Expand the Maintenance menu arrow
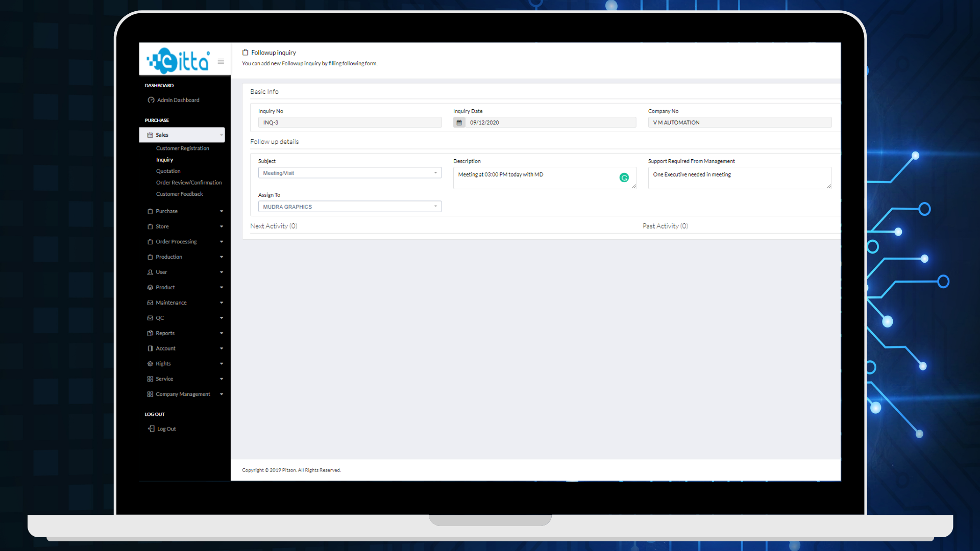980x551 pixels. click(x=222, y=303)
